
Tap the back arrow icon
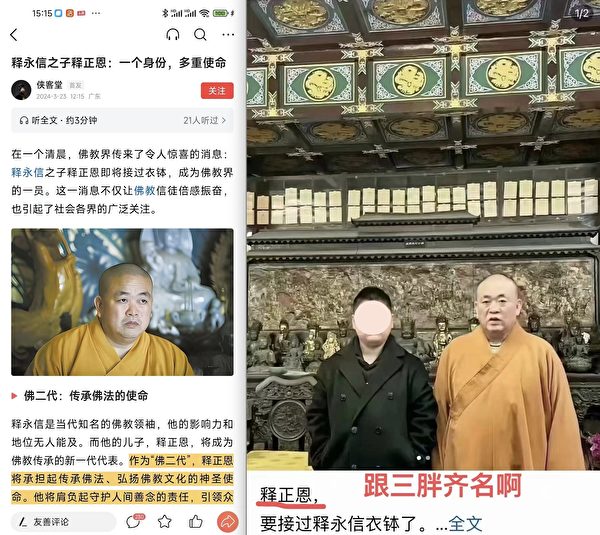point(14,35)
